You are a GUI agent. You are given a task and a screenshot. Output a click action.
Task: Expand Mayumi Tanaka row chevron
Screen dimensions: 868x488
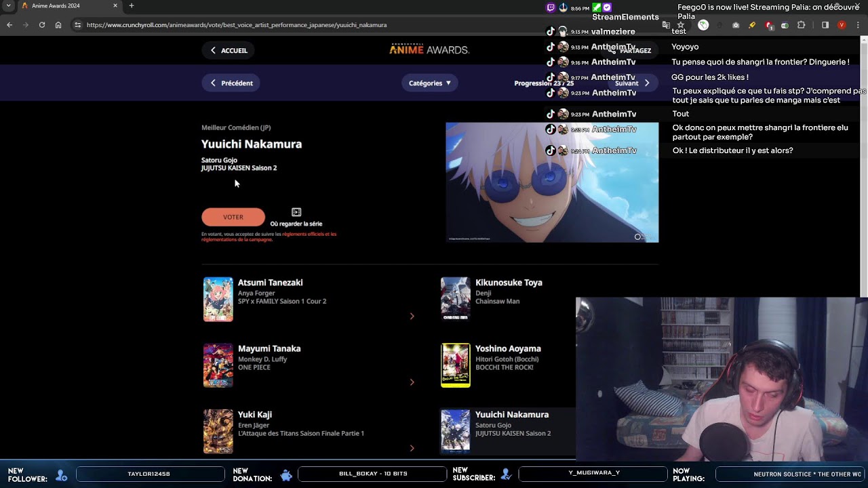pos(412,382)
